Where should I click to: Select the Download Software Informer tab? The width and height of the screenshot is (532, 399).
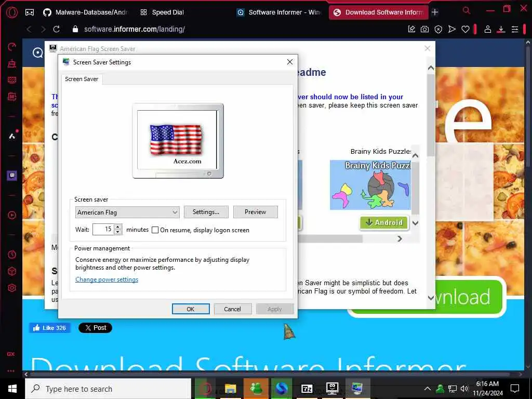(379, 12)
